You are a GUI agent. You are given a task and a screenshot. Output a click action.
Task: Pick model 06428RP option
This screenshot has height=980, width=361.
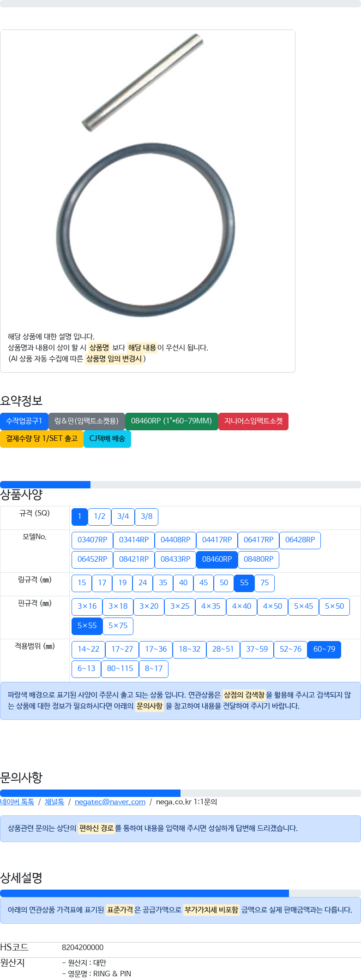coord(300,540)
